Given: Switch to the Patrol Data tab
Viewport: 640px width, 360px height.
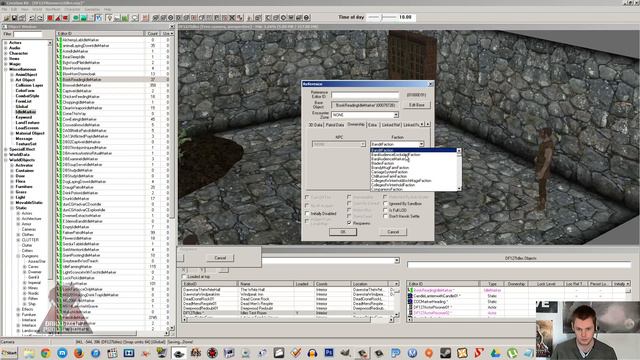Looking at the screenshot, I should [x=335, y=125].
